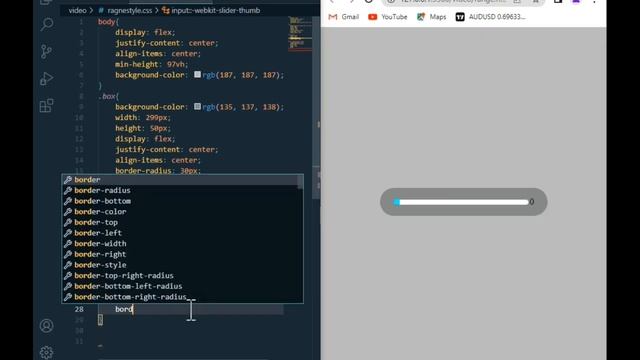Image resolution: width=640 pixels, height=360 pixels.
Task: Open the Source Control view
Action: tap(47, 51)
